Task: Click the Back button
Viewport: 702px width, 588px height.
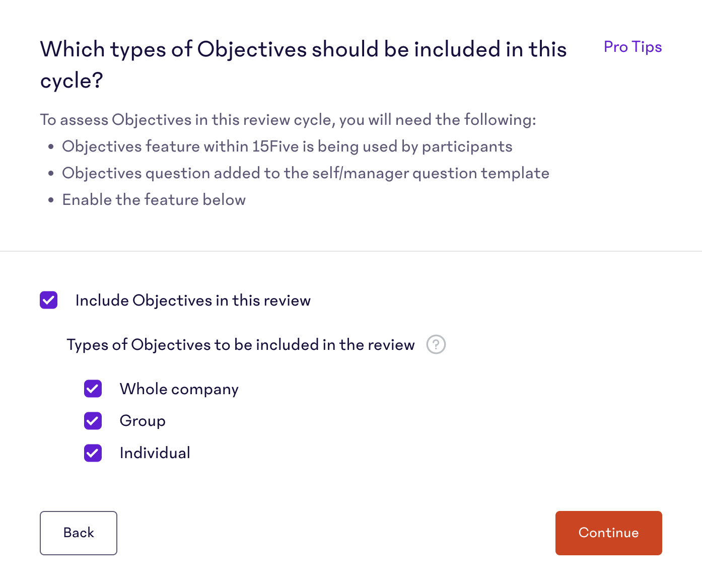Action: click(x=79, y=533)
